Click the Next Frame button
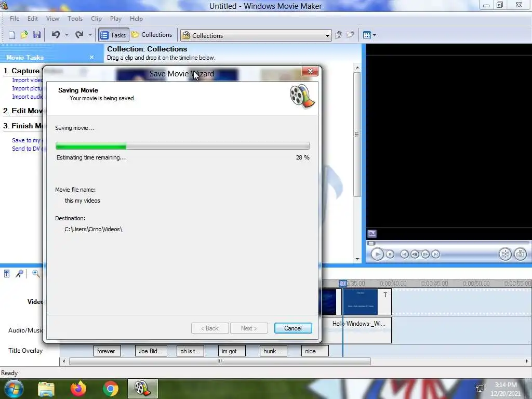 point(425,254)
